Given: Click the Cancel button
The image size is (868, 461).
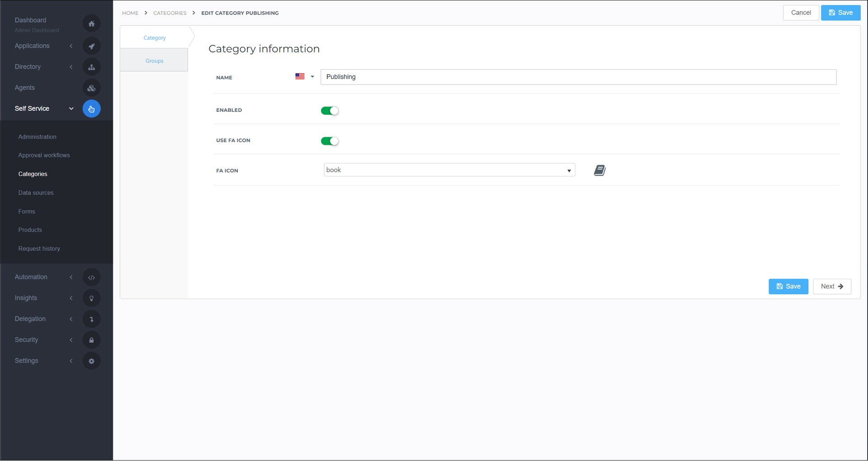Looking at the screenshot, I should tap(801, 13).
